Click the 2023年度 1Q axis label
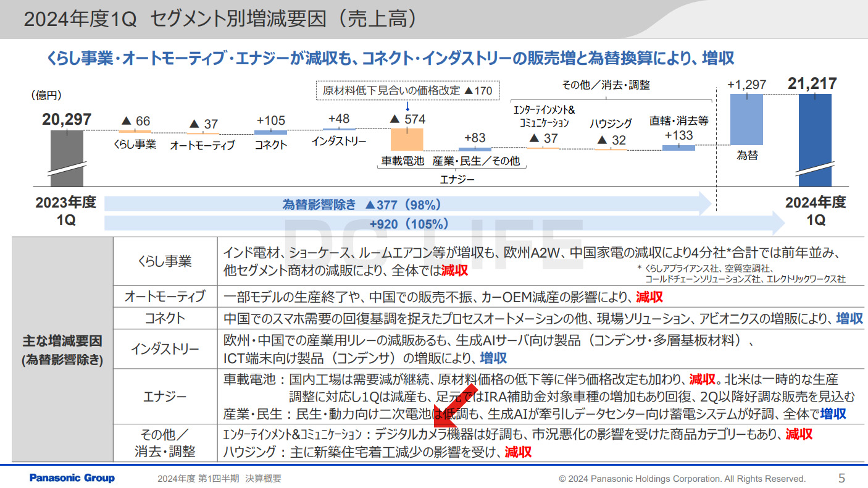The width and height of the screenshot is (868, 488). tap(66, 211)
